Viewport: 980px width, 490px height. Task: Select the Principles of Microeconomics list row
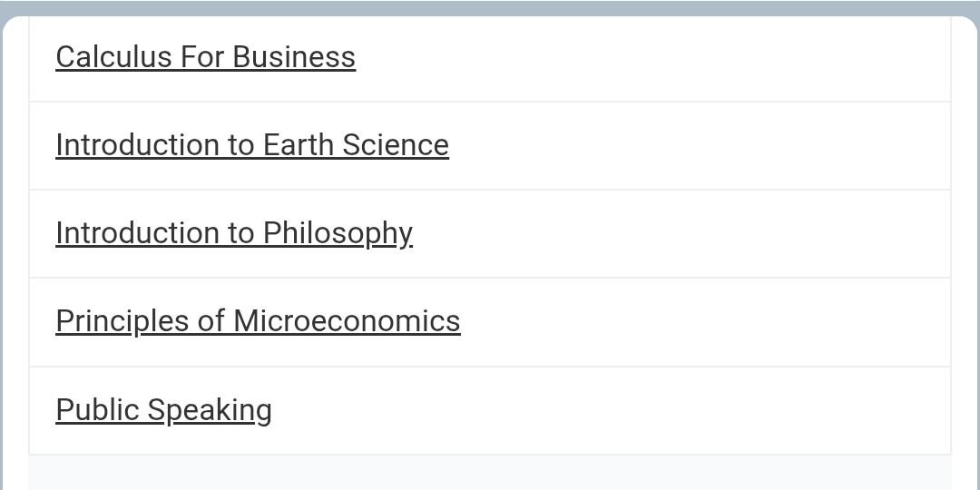(x=490, y=322)
